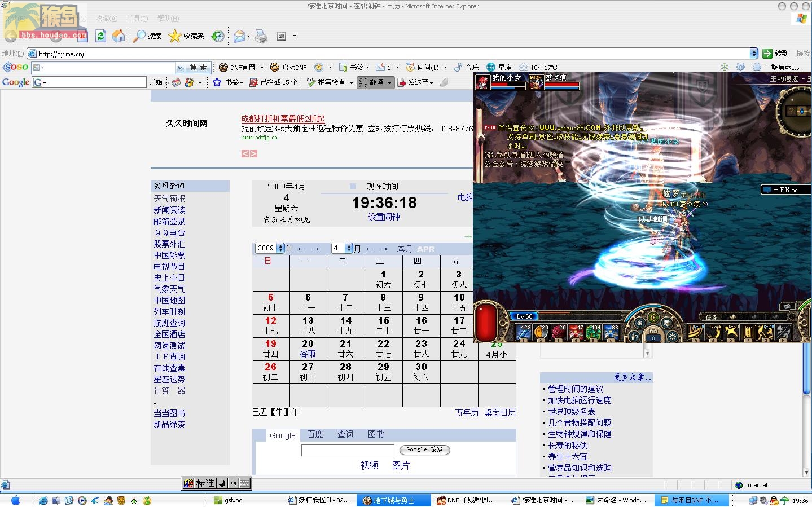Click the Google search input on page
This screenshot has height=507, width=812.
click(x=348, y=450)
